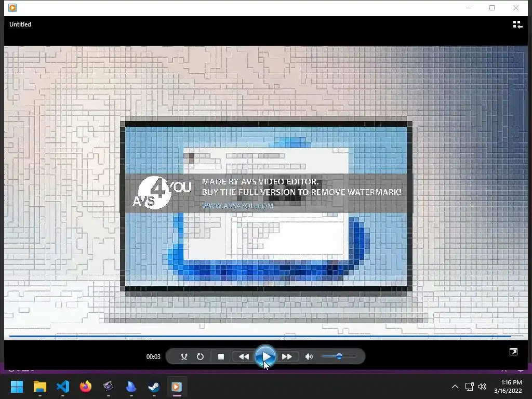Click the rewind previous button

pyautogui.click(x=244, y=356)
